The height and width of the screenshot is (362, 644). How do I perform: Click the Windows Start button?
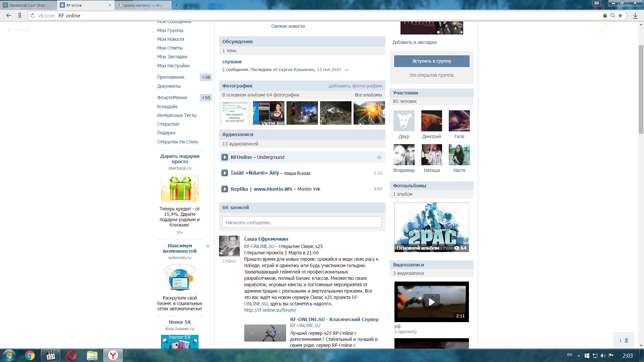coord(9,355)
